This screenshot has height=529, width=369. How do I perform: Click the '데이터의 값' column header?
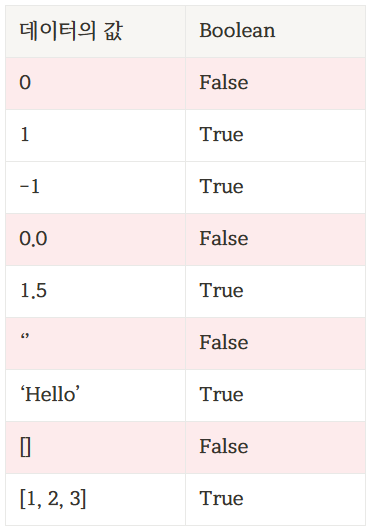[x=95, y=31]
